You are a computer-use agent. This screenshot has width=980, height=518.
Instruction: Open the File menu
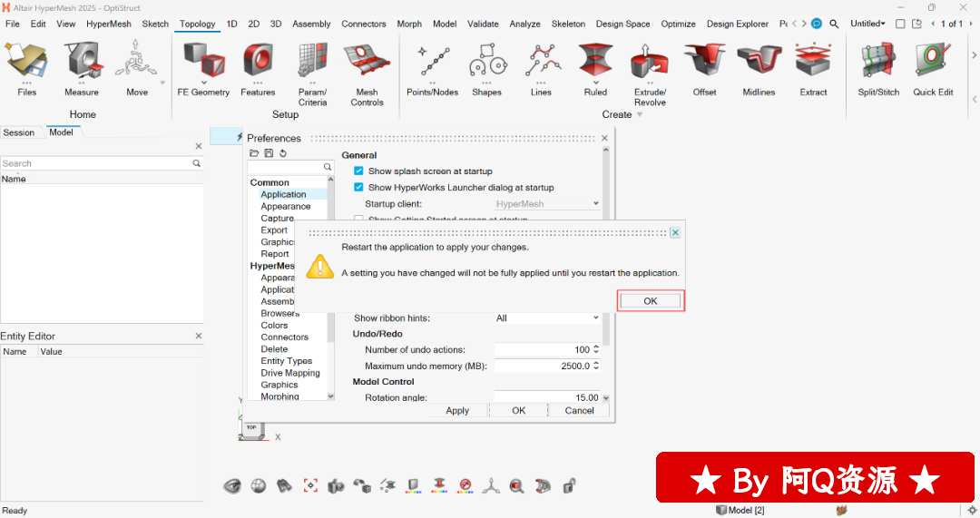pos(13,24)
